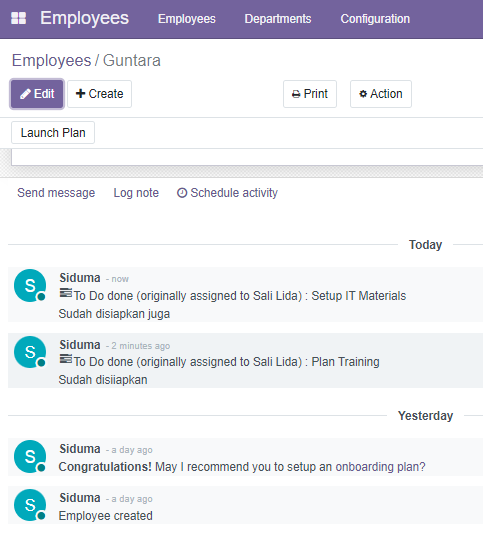483x544 pixels.
Task: Launch Plan for this employee
Action: coord(53,133)
